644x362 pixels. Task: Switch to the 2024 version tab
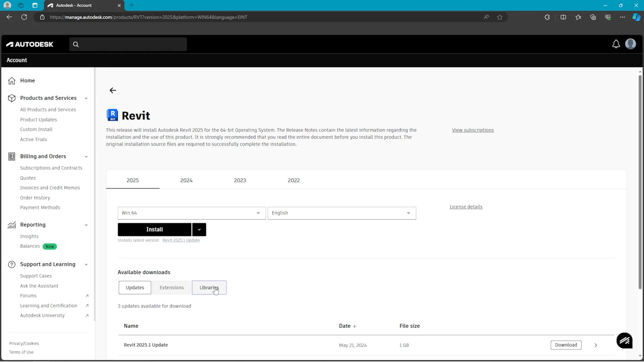click(186, 180)
